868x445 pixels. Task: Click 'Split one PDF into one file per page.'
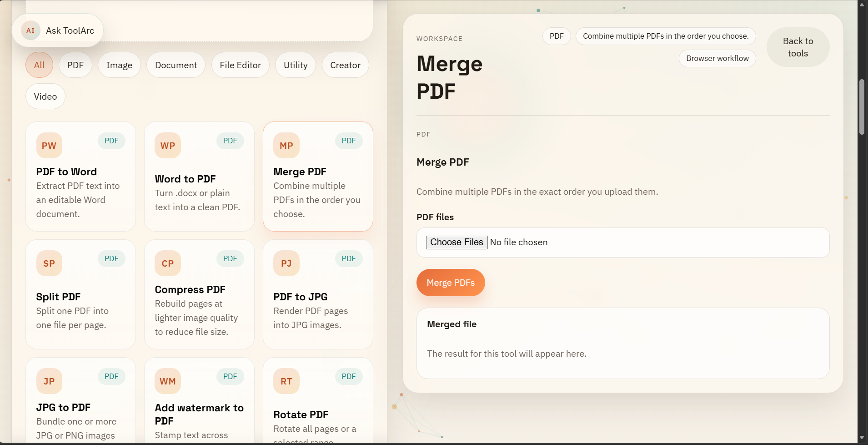72,318
